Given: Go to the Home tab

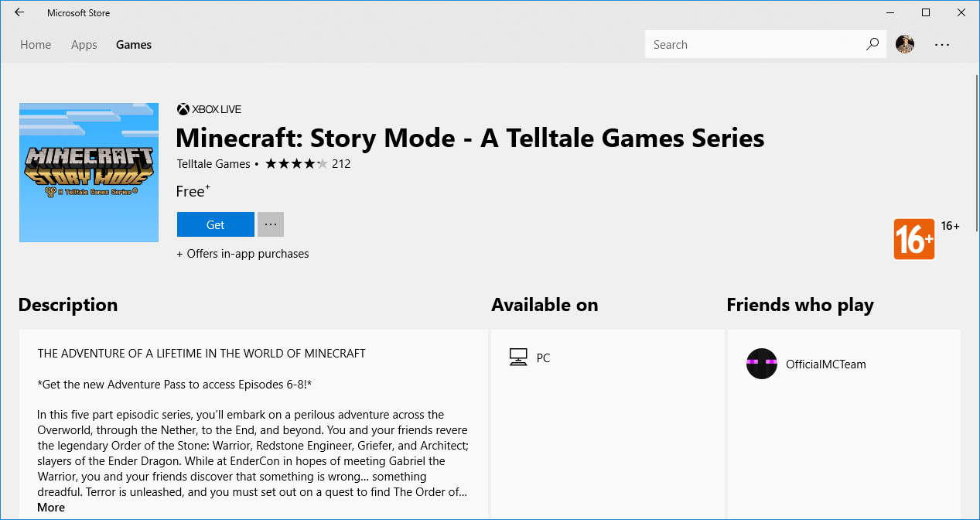Looking at the screenshot, I should point(36,45).
